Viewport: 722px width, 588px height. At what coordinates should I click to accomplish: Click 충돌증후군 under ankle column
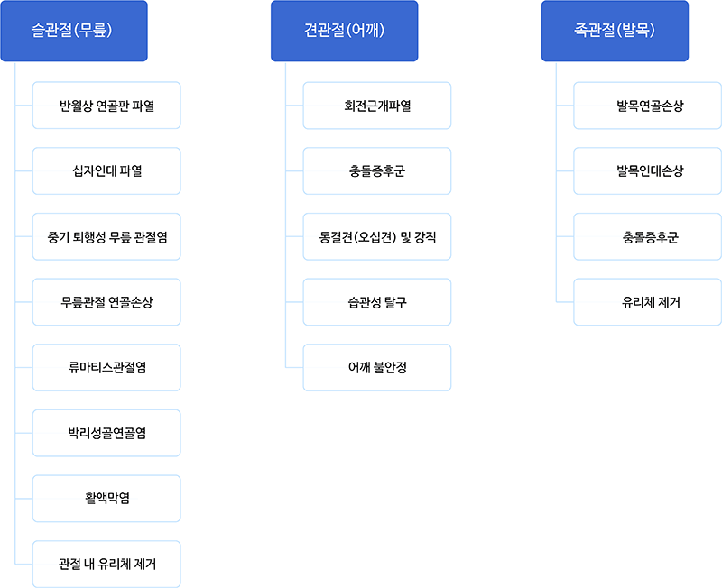[647, 236]
